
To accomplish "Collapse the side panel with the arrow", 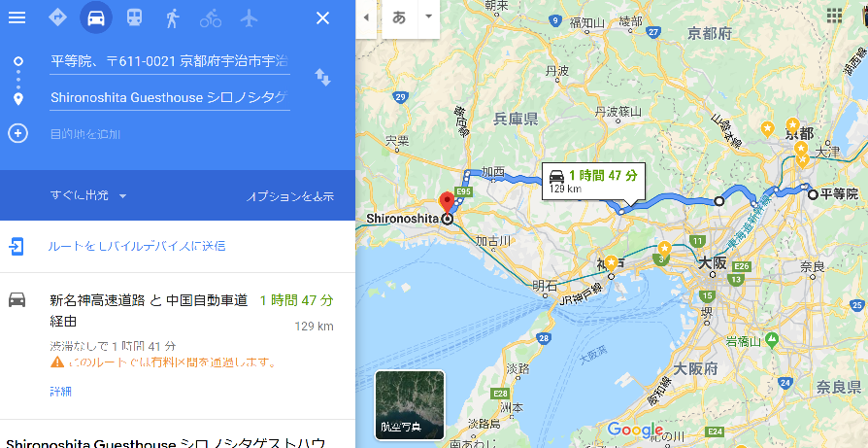I will 366,17.
